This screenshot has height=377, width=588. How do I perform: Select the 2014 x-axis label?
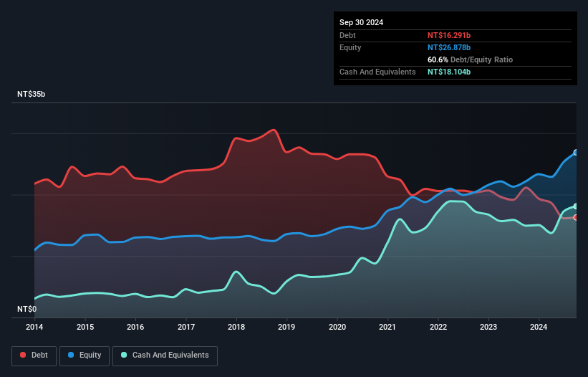(34, 327)
